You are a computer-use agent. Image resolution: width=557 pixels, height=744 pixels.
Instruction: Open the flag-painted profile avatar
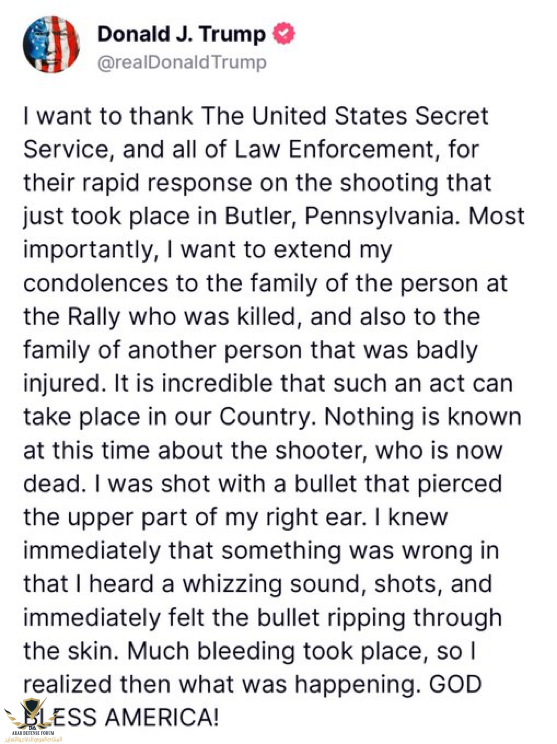point(51,44)
